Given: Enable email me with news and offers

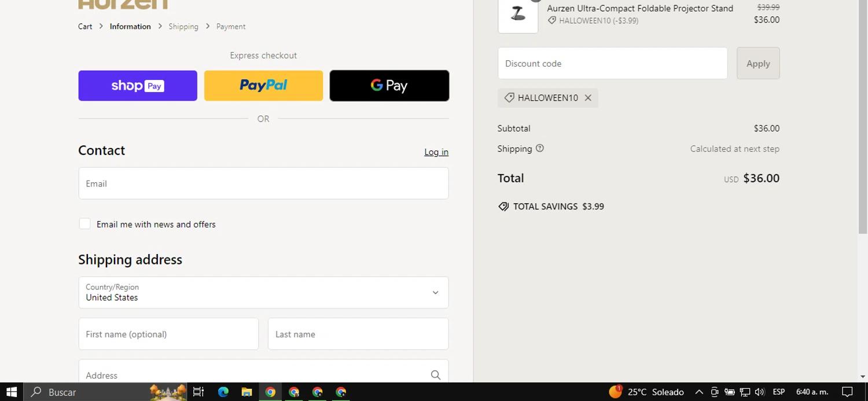Looking at the screenshot, I should tap(84, 224).
